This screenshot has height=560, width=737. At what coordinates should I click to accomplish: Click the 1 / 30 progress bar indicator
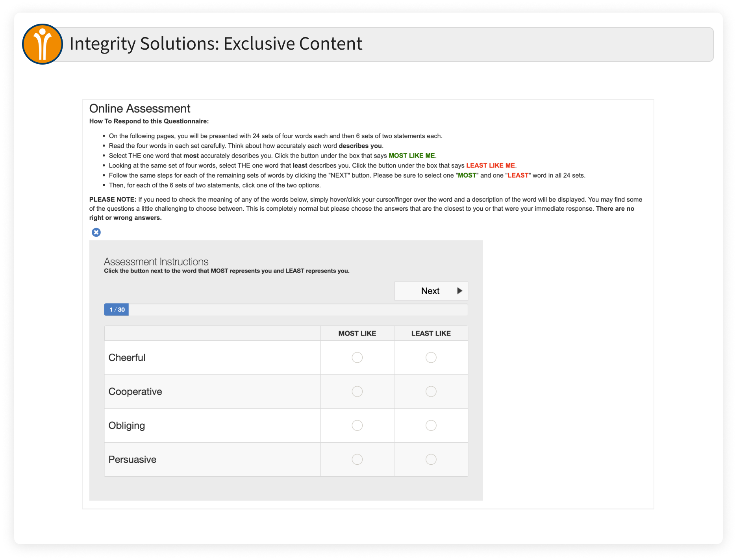117,310
